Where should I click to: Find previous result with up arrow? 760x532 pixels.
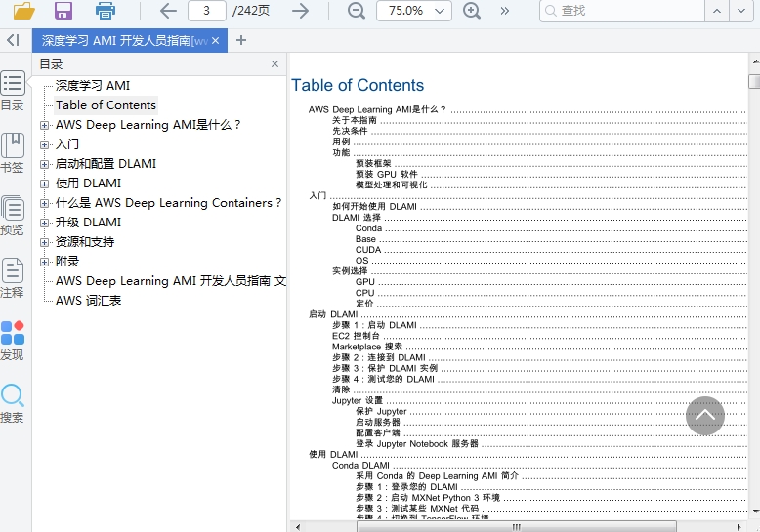[717, 11]
